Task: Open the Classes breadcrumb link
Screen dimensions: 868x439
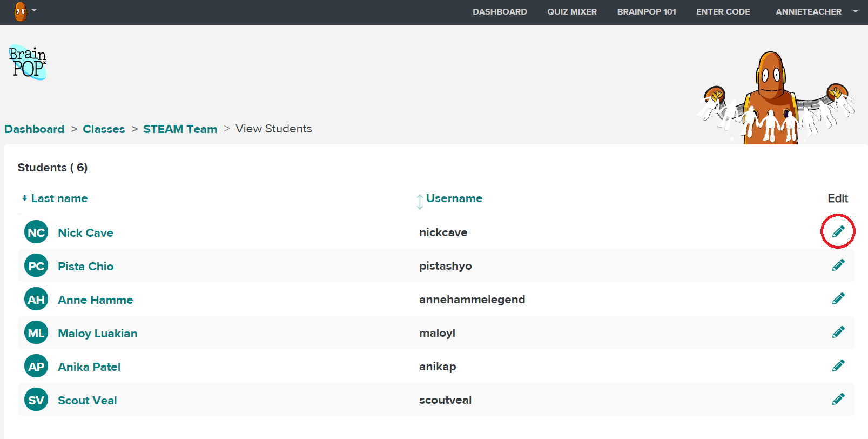Action: click(x=104, y=129)
